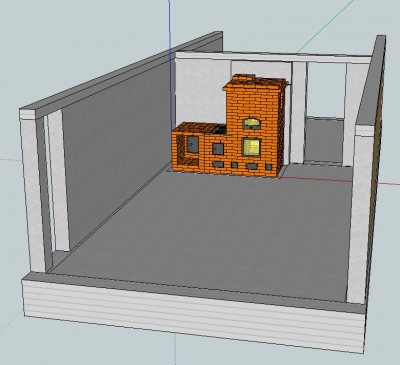Click the white front-right corner column
Screen dimensions: 400x365
(359, 213)
